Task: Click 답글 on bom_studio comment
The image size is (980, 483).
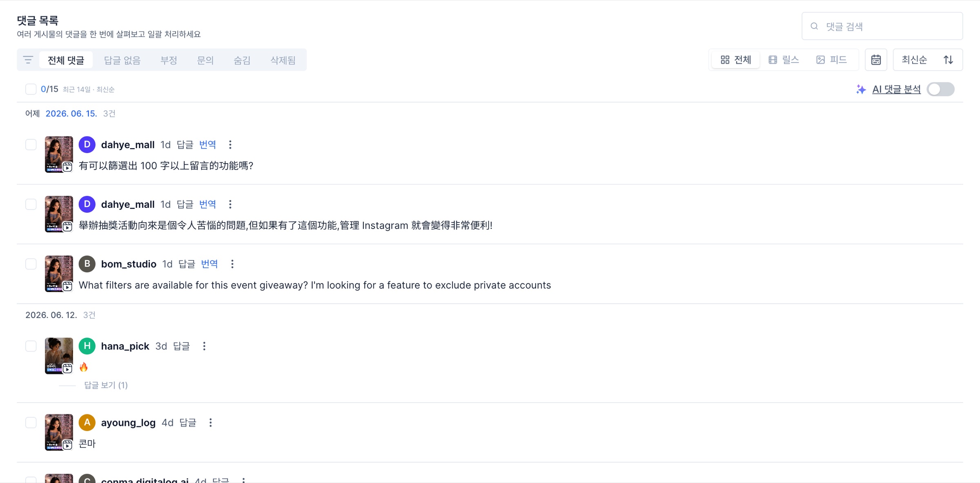Action: click(x=187, y=264)
